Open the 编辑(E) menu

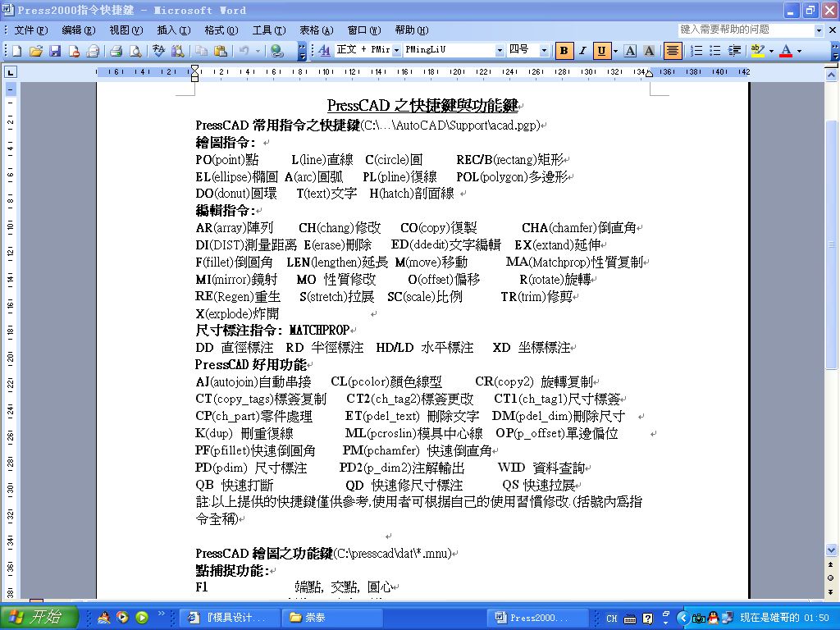pos(79,30)
